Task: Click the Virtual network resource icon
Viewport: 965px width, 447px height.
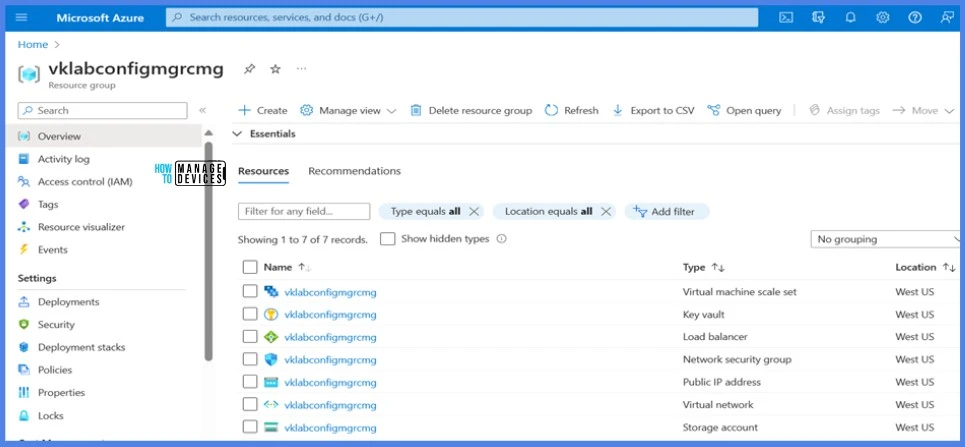Action: [x=271, y=405]
